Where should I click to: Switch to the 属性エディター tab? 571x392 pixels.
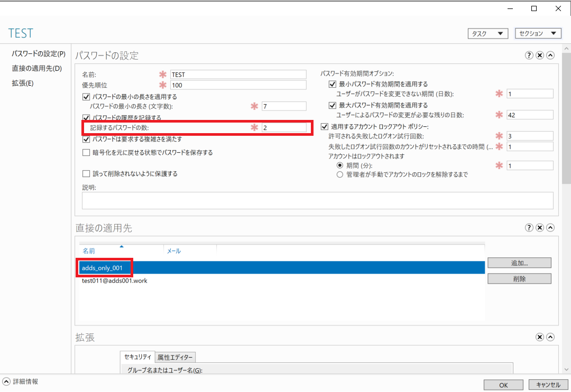click(175, 358)
